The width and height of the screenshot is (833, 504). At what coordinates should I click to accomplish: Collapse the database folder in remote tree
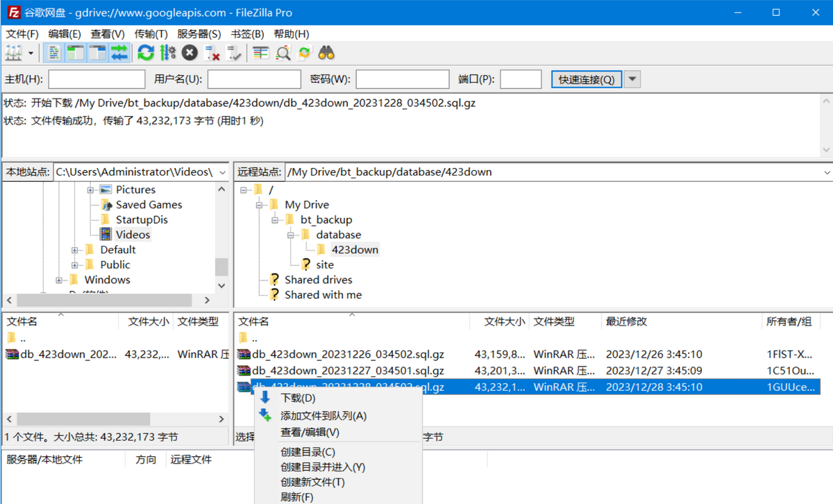(x=292, y=235)
